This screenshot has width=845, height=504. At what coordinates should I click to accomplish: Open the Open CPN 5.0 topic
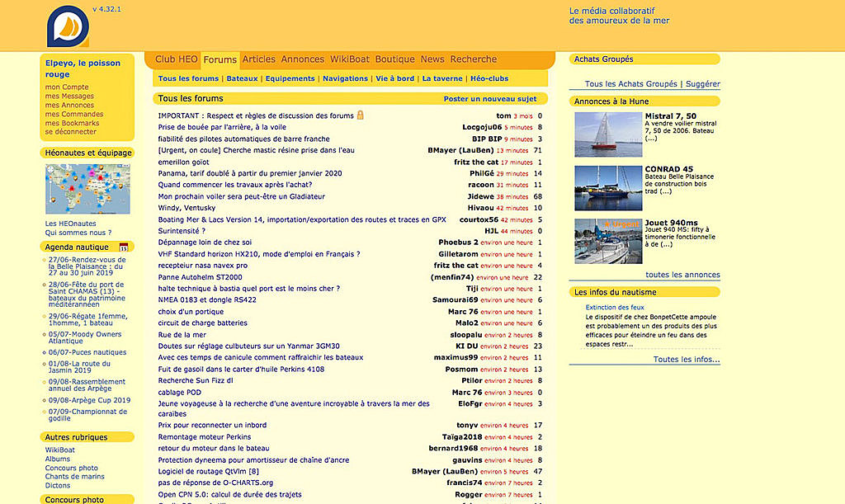[x=229, y=495]
